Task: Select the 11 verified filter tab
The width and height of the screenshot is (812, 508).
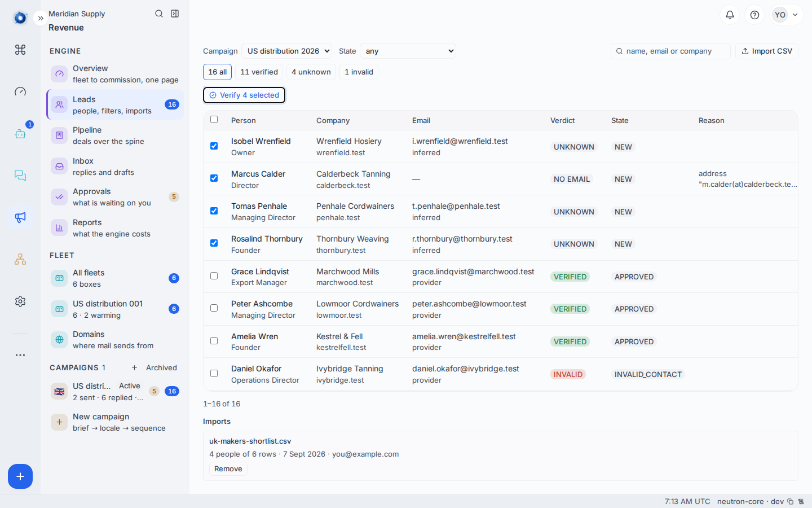Action: pyautogui.click(x=259, y=72)
